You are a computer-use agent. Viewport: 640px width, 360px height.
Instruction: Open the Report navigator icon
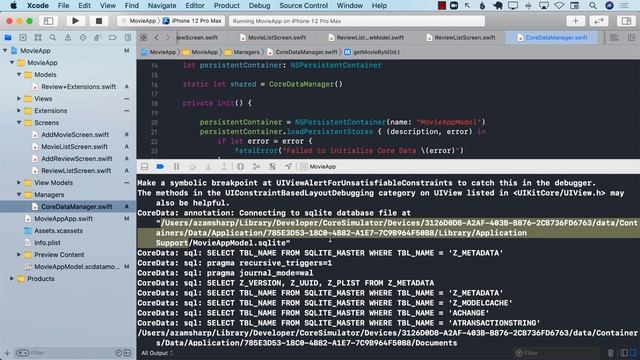click(x=127, y=38)
